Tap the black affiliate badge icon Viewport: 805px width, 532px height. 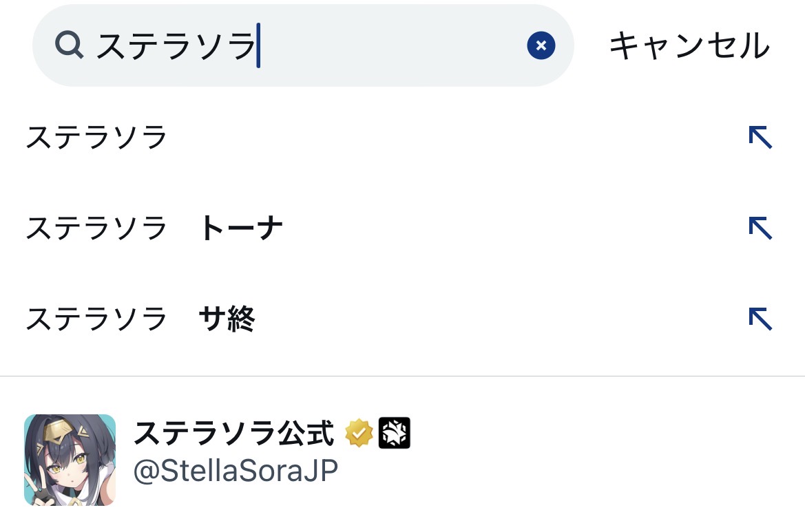[395, 433]
